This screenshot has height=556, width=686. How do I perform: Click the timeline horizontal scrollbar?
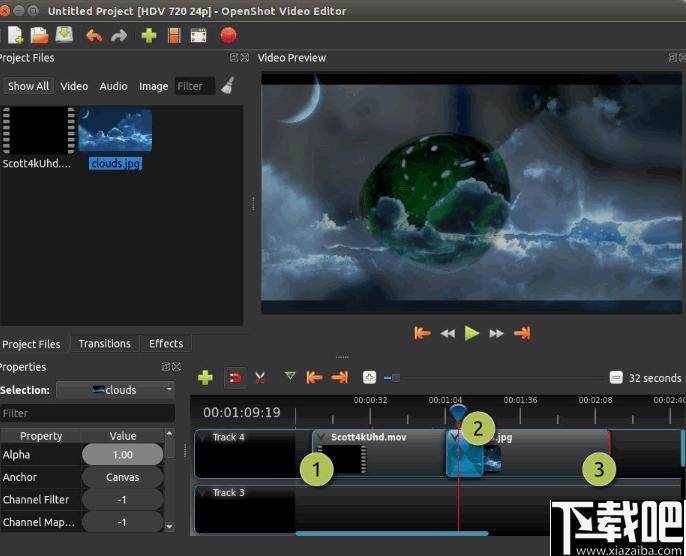click(392, 533)
